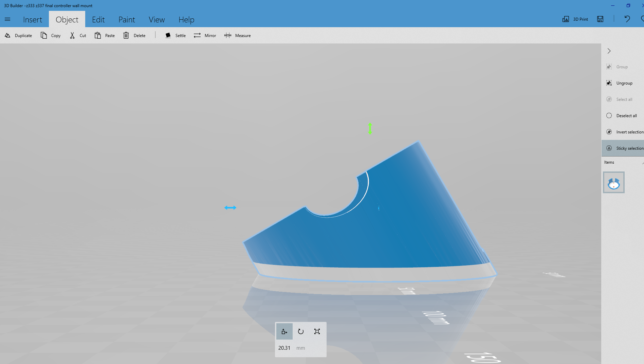Switch to the Object tab

point(67,19)
